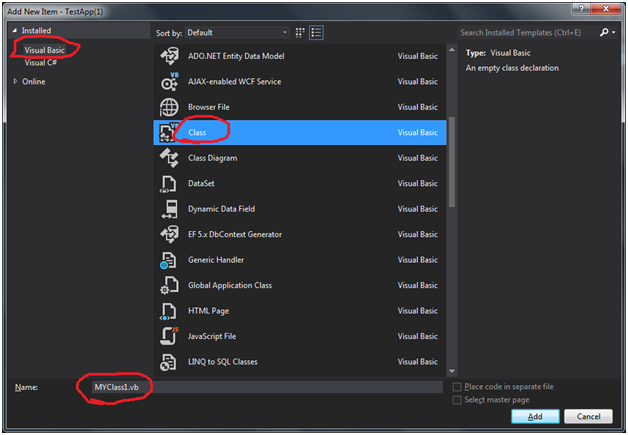Toggle Select master page checkbox
The image size is (628, 435).
click(x=457, y=400)
